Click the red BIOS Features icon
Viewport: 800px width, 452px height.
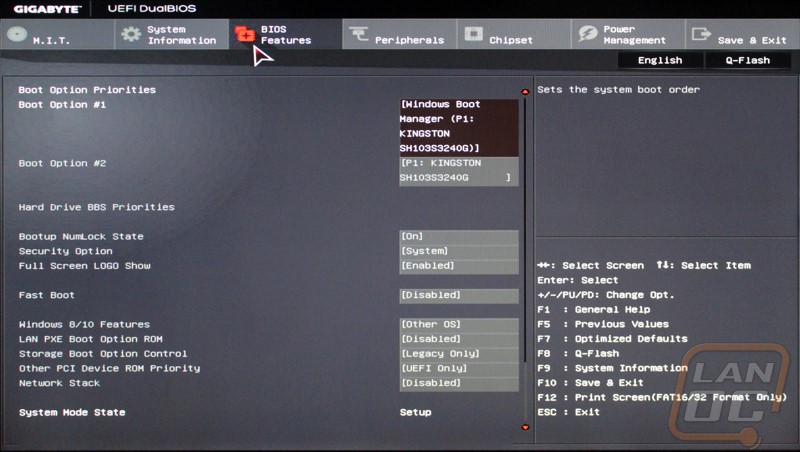click(245, 34)
